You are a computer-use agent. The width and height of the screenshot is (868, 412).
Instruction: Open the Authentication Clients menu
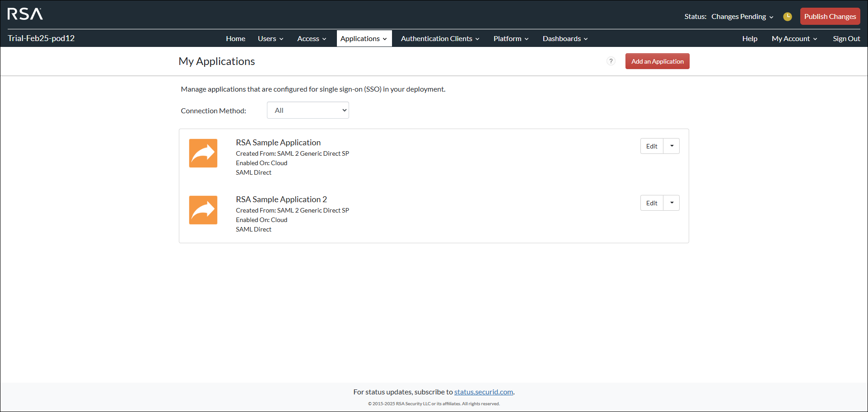pyautogui.click(x=440, y=39)
